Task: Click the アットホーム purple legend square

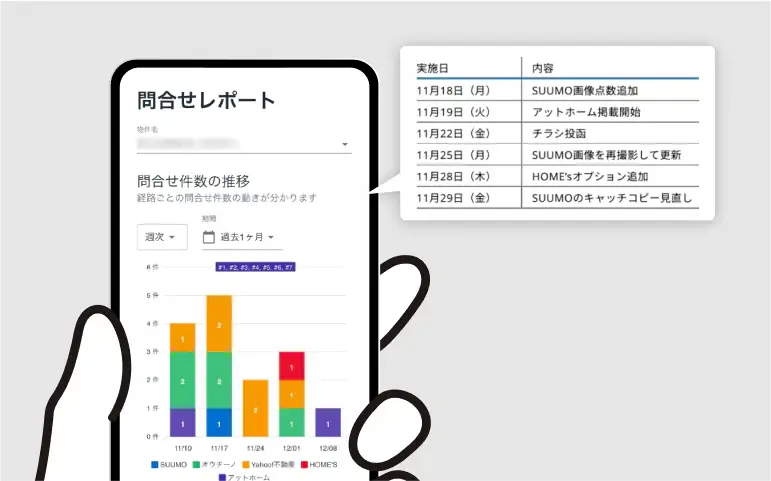Action: click(222, 477)
